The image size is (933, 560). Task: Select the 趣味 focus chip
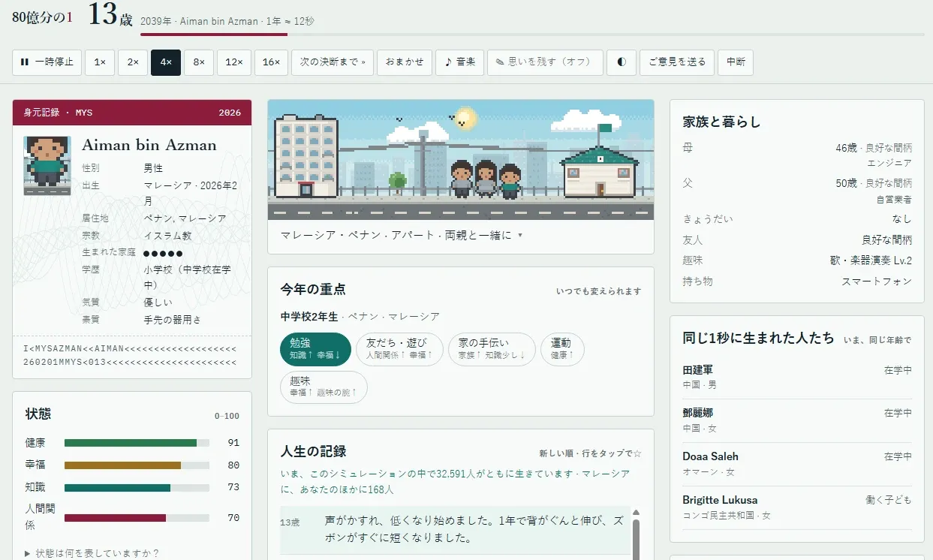(324, 387)
